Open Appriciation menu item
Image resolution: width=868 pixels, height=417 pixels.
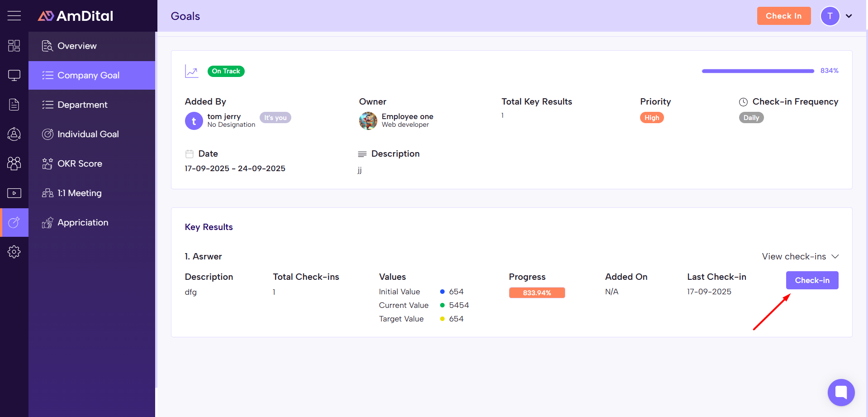(92, 222)
